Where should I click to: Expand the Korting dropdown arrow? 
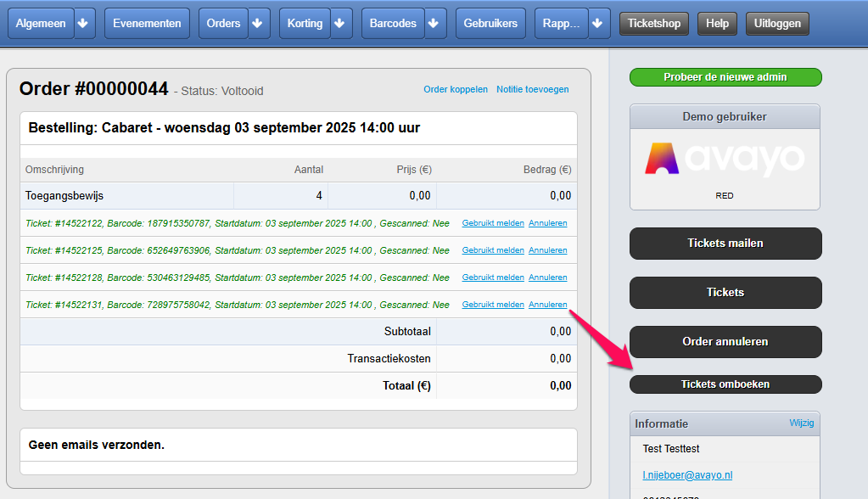click(x=340, y=23)
